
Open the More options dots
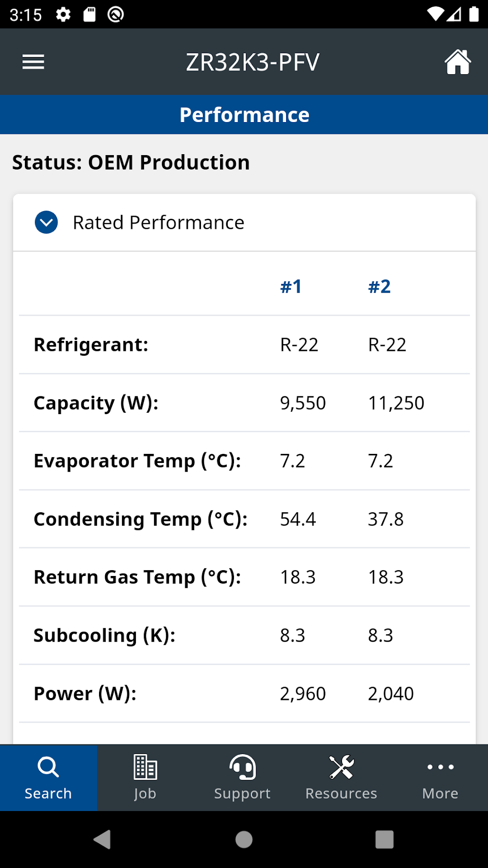(x=440, y=767)
